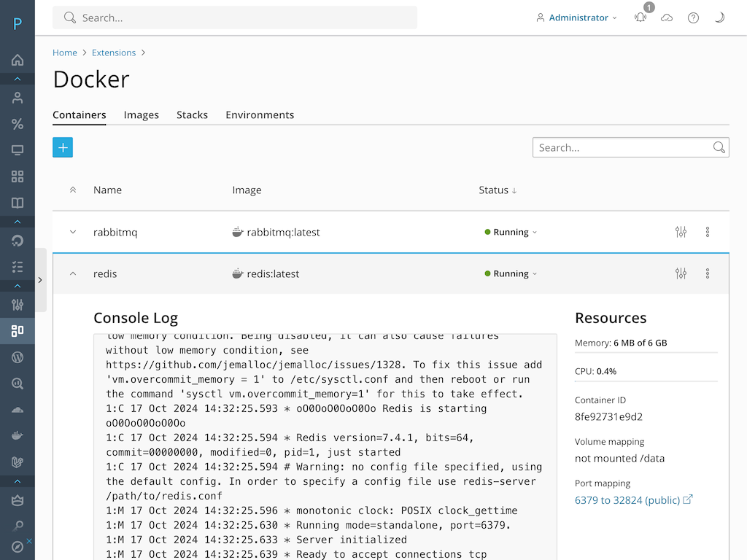Click the cloud sync icon in the header
The width and height of the screenshot is (747, 560).
(667, 17)
